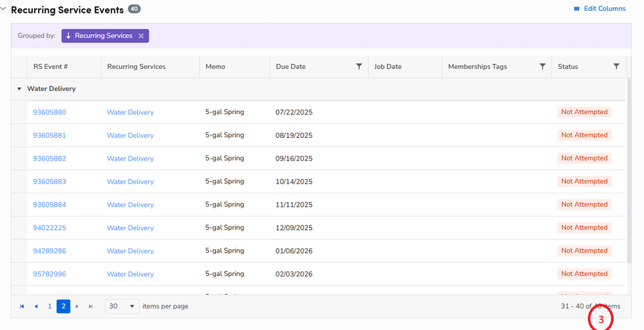Open RS event 95782996

coord(50,274)
